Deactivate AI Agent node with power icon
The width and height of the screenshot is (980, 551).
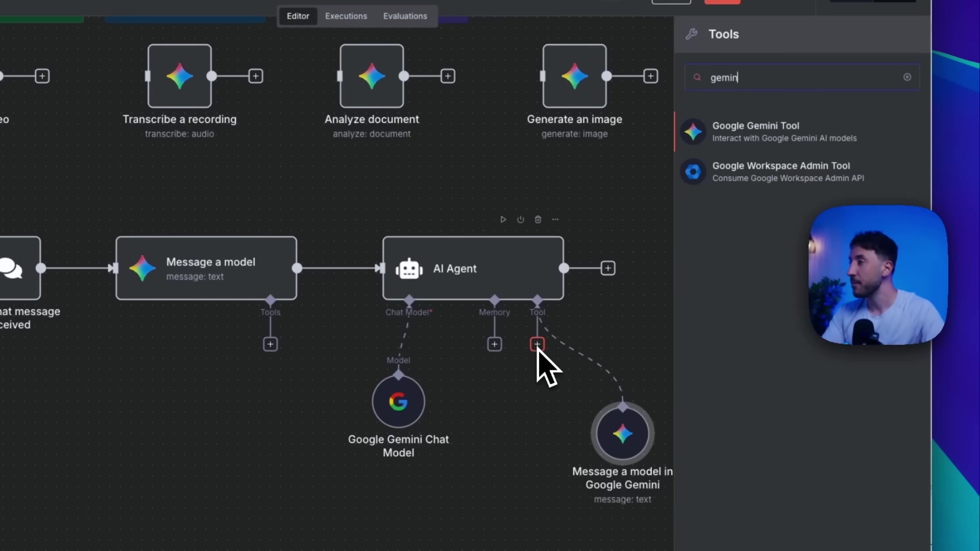(521, 219)
